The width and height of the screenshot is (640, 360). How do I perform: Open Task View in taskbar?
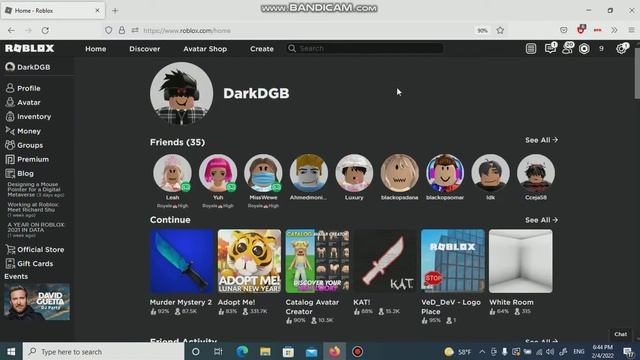[x=218, y=351]
